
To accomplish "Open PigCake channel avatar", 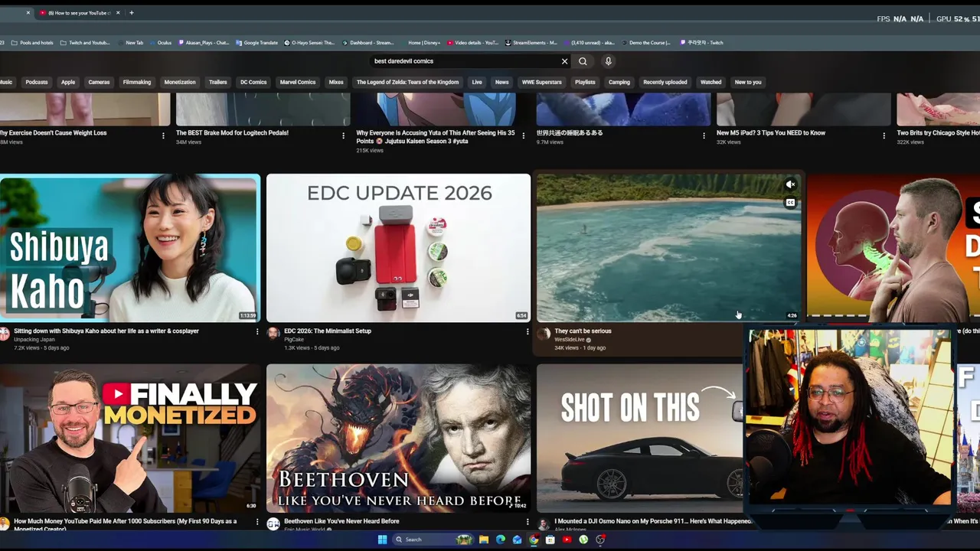I will click(273, 333).
